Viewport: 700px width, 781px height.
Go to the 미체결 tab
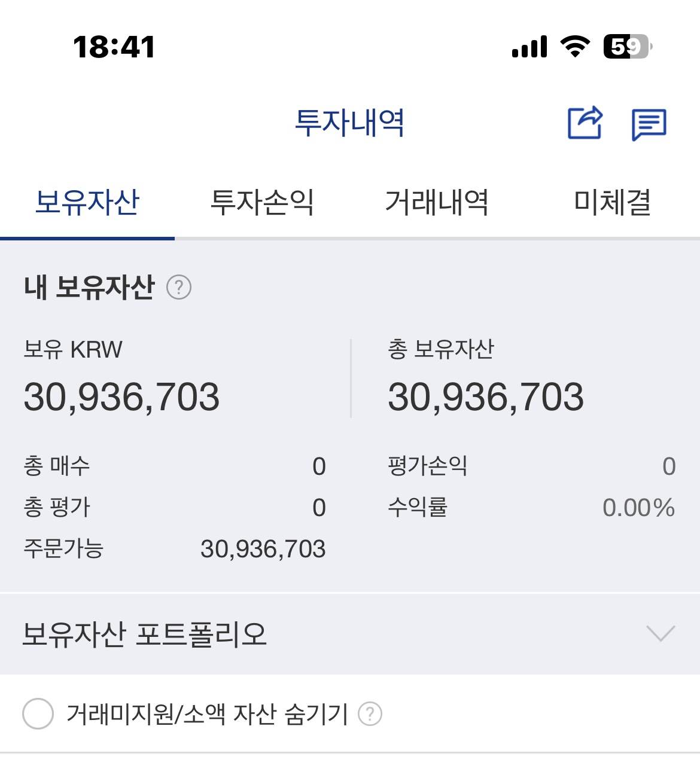[612, 202]
